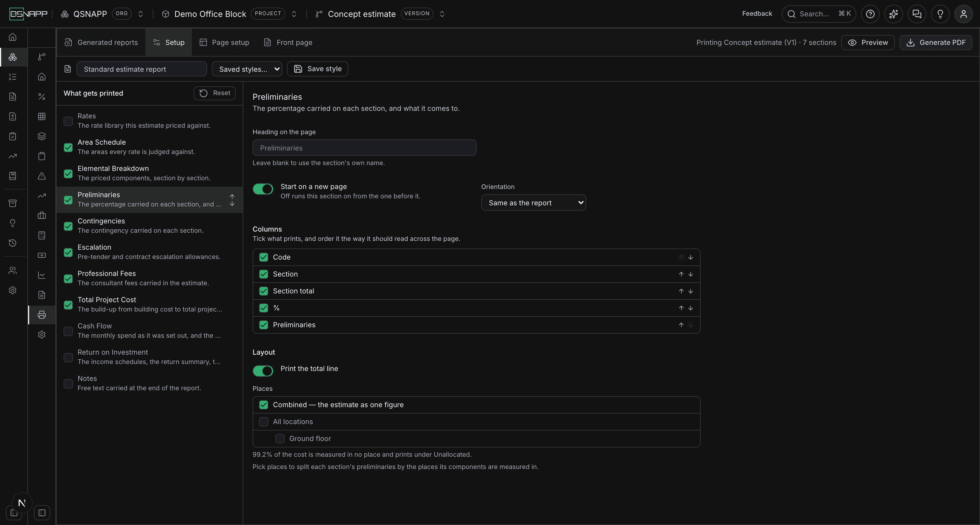Open the Front page tab
Viewport: 980px width, 525px height.
(x=288, y=42)
